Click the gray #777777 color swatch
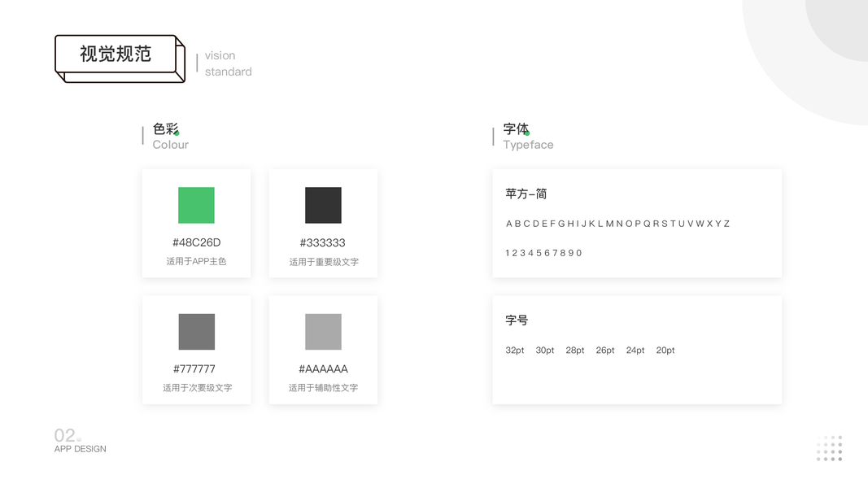Viewport: 868px width, 488px height. click(x=197, y=332)
